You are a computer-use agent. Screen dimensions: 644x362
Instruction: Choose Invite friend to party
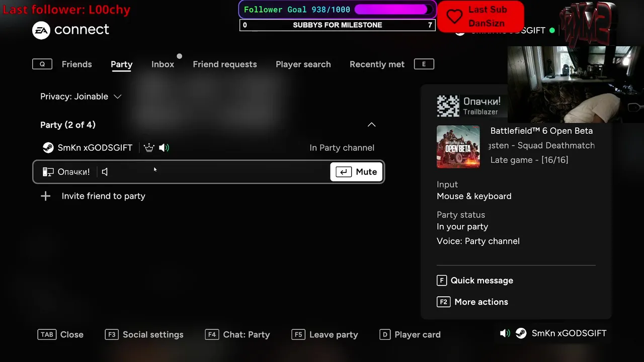[103, 196]
